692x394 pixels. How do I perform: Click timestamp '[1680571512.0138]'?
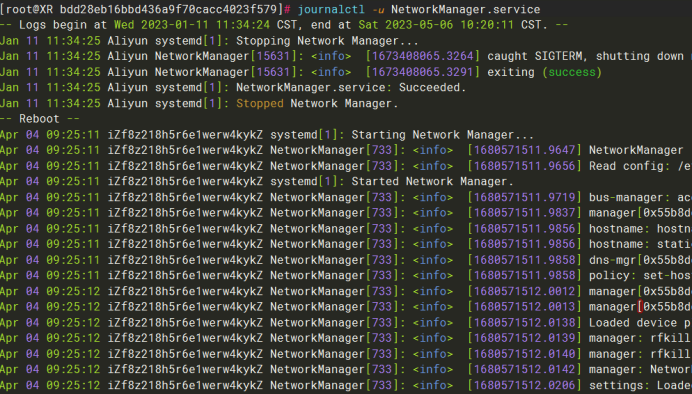tap(524, 323)
